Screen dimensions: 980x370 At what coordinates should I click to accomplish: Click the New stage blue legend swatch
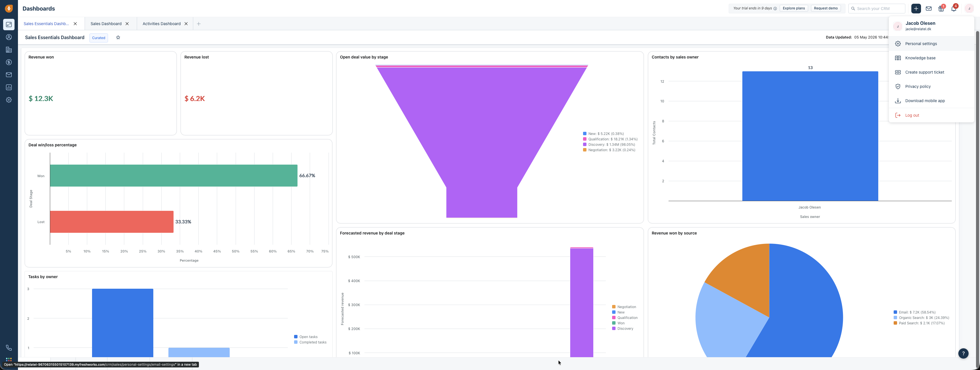point(585,134)
